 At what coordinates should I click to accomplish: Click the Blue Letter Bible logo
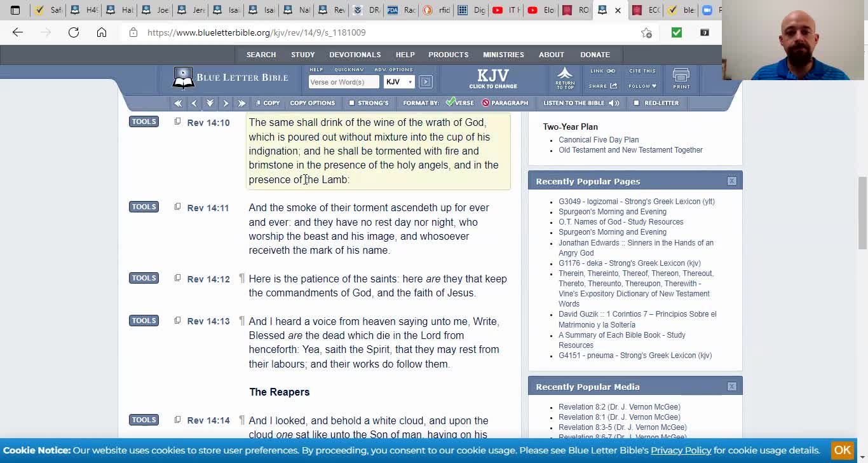[x=230, y=78]
